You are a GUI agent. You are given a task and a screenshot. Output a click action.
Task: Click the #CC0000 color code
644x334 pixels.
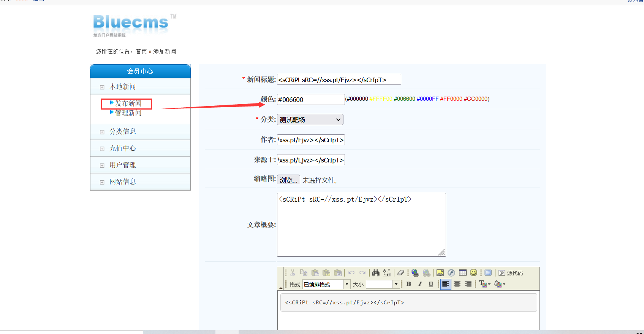[476, 99]
